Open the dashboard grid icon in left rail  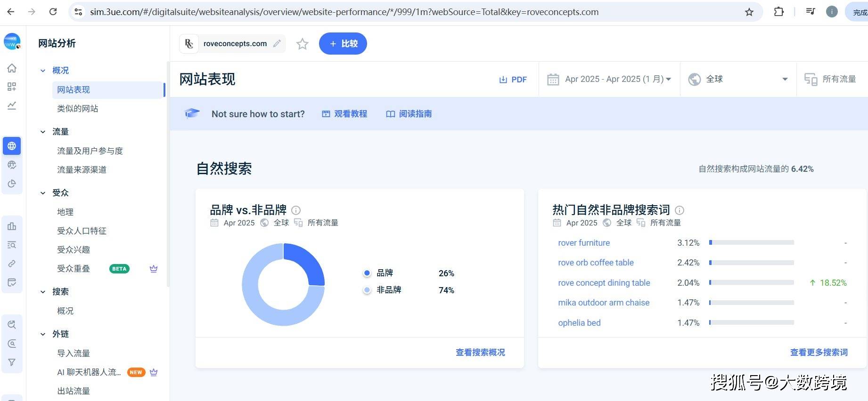[x=12, y=87]
